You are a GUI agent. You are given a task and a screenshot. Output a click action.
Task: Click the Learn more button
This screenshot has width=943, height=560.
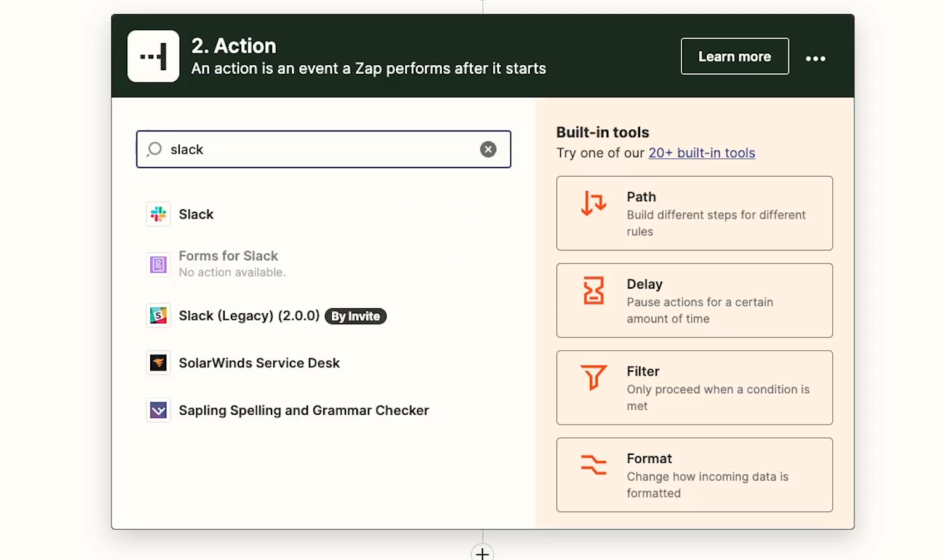(x=734, y=56)
